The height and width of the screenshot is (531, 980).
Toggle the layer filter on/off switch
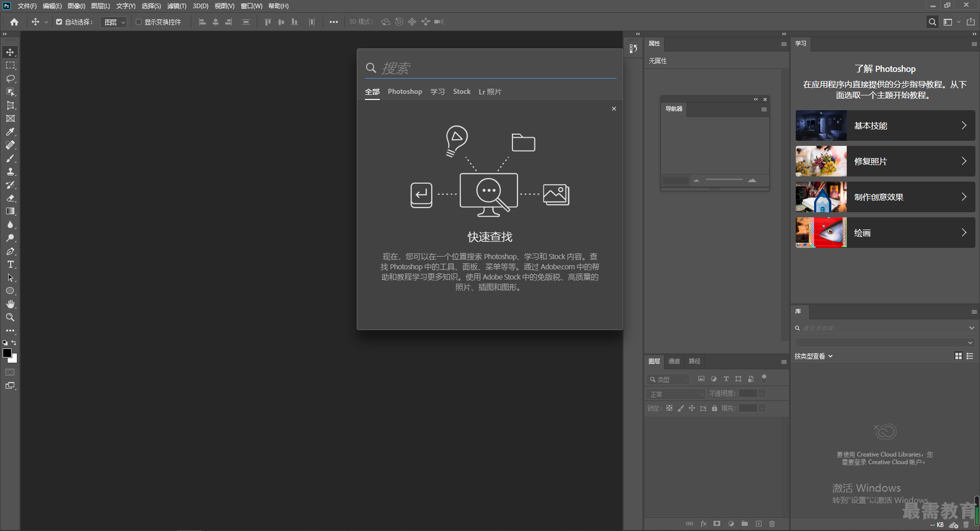[x=764, y=378]
